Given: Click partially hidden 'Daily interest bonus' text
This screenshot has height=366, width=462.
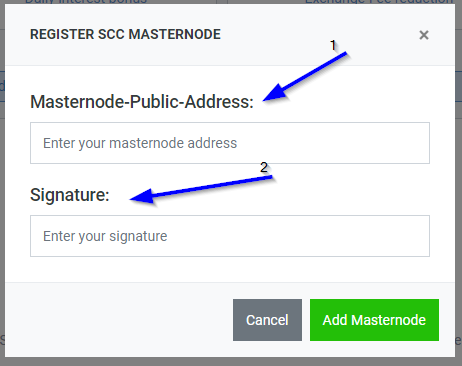Looking at the screenshot, I should (86, 2).
